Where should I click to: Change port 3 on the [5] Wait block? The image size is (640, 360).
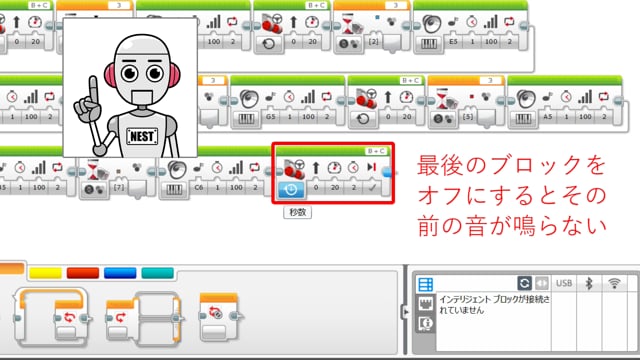490,80
